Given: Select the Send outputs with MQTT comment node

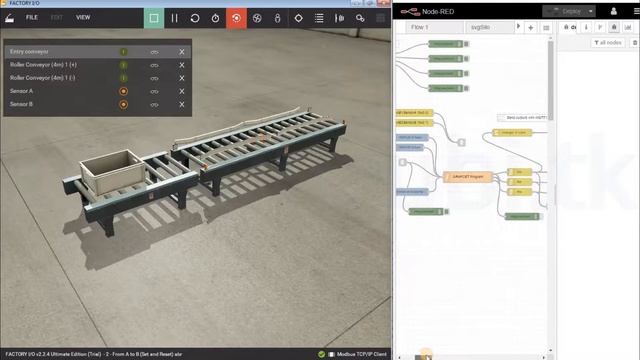Looking at the screenshot, I should 522,118.
